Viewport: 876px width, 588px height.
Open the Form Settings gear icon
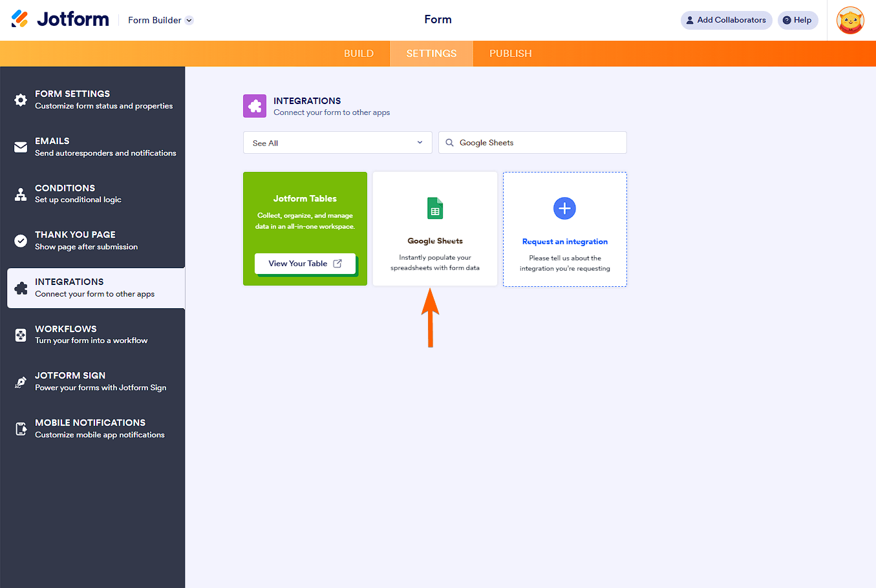coord(19,100)
